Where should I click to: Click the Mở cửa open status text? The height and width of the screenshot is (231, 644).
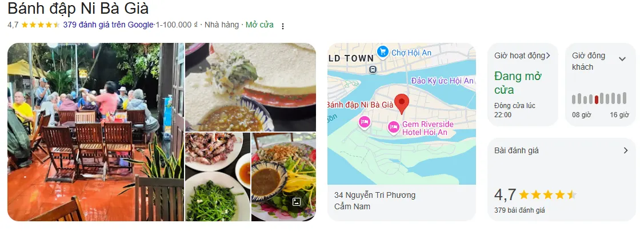[259, 25]
